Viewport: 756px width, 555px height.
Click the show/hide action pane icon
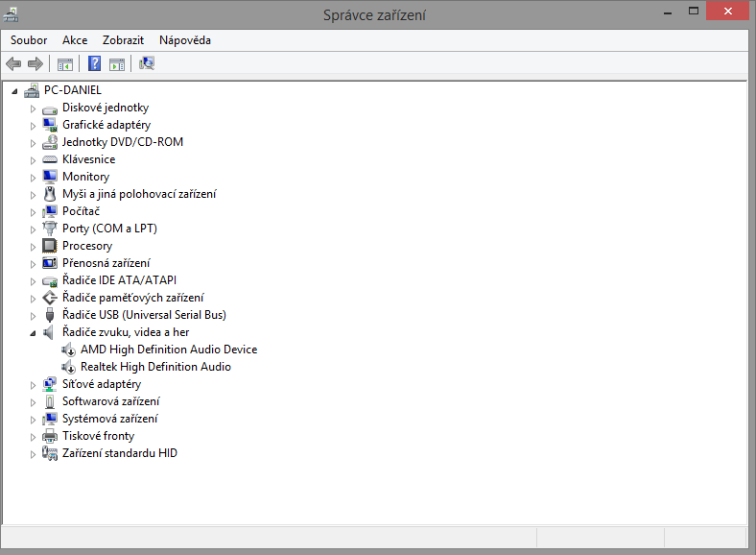(117, 64)
